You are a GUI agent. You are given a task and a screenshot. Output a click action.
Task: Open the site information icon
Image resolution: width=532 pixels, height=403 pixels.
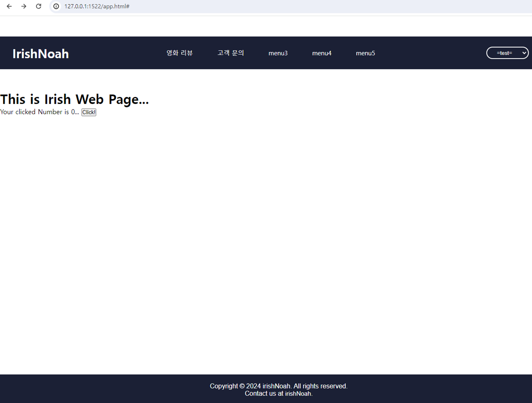(x=56, y=6)
